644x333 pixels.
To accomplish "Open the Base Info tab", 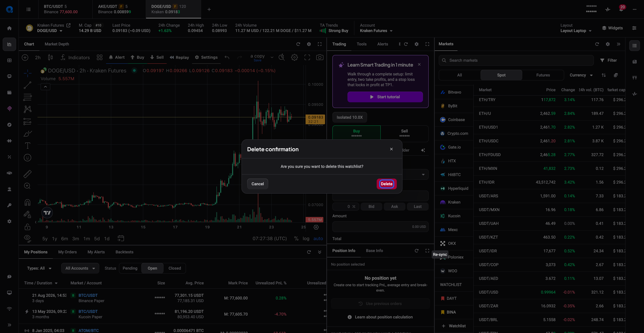I will pos(374,251).
